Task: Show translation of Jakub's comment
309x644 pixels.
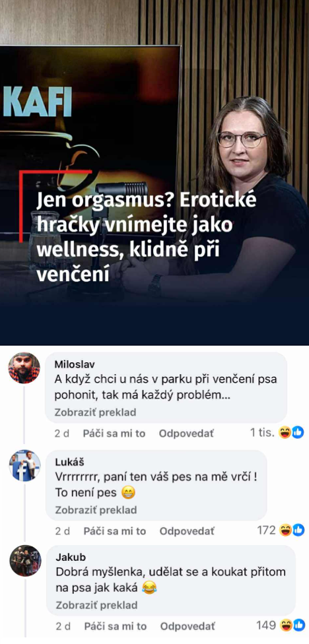Action: 96,605
